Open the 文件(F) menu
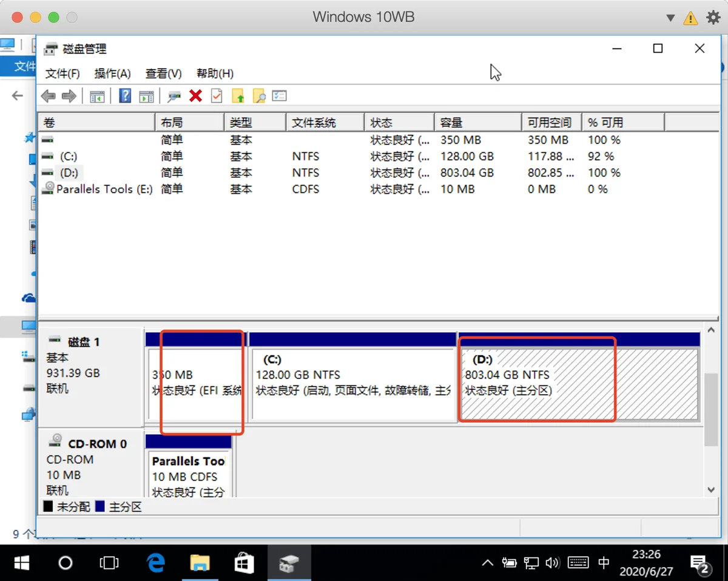Screen dimensions: 728x581 [x=62, y=73]
